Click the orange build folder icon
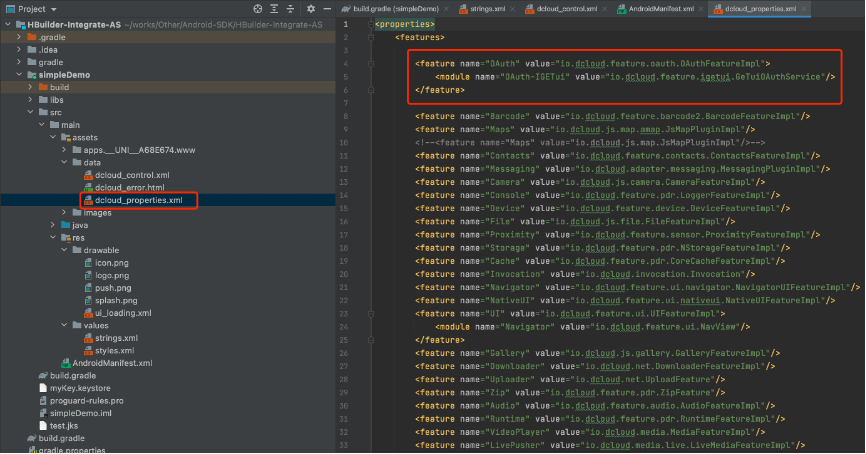866x454 pixels. point(44,87)
